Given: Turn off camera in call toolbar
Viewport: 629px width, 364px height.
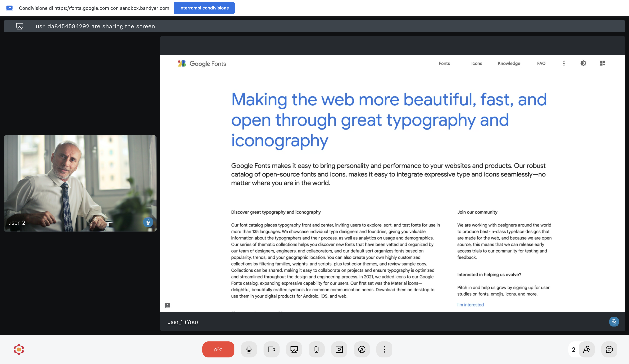Looking at the screenshot, I should (x=271, y=349).
